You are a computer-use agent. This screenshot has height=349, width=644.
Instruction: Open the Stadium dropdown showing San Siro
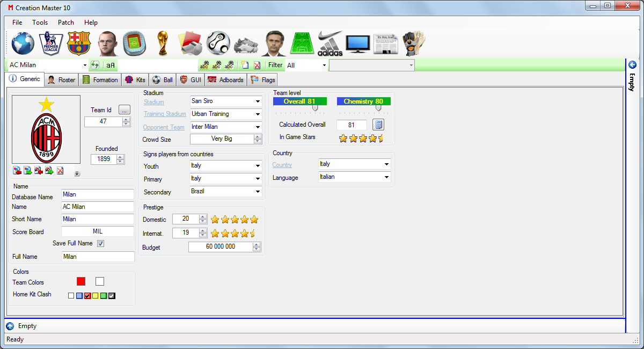click(259, 100)
